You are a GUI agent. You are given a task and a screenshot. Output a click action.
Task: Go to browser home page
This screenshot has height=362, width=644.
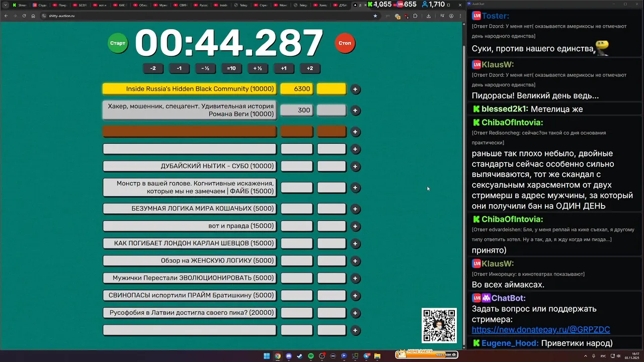coord(33,16)
